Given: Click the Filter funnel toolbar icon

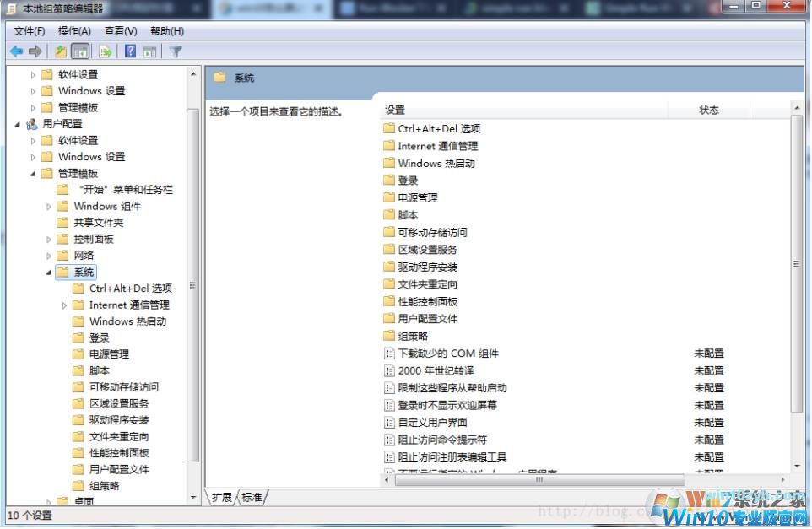Looking at the screenshot, I should click(176, 51).
